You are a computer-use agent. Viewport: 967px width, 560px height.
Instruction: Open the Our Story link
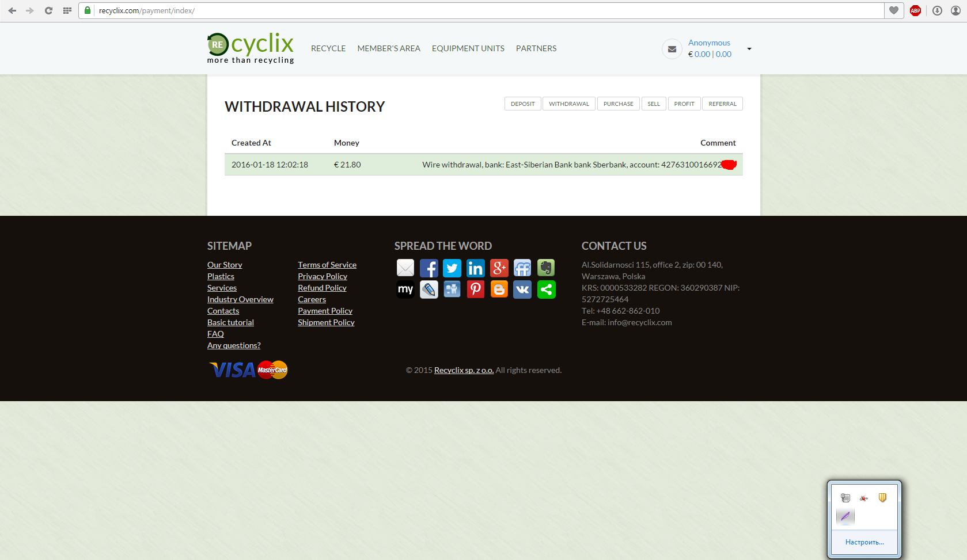(x=225, y=265)
